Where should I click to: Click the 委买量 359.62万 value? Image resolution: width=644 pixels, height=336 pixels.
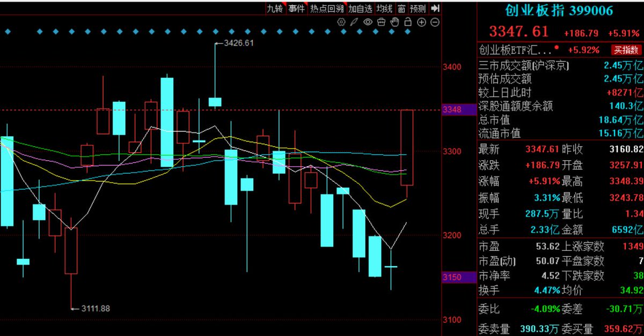click(623, 328)
